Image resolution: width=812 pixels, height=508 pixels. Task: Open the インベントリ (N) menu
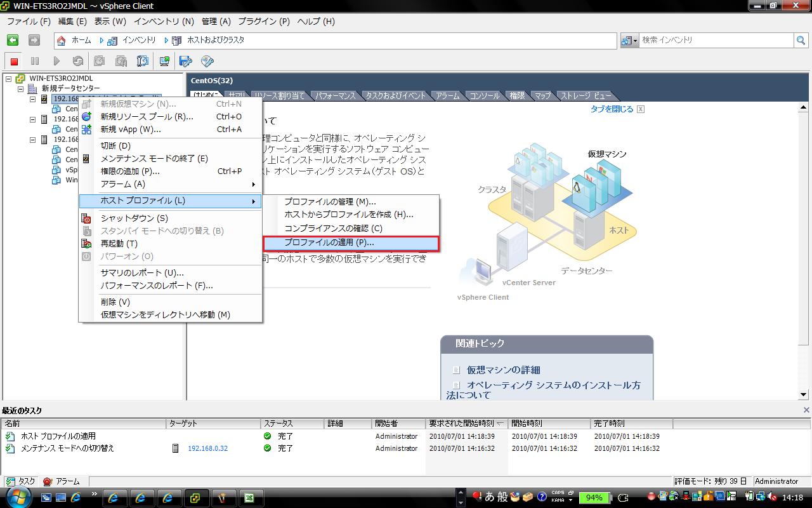(164, 21)
